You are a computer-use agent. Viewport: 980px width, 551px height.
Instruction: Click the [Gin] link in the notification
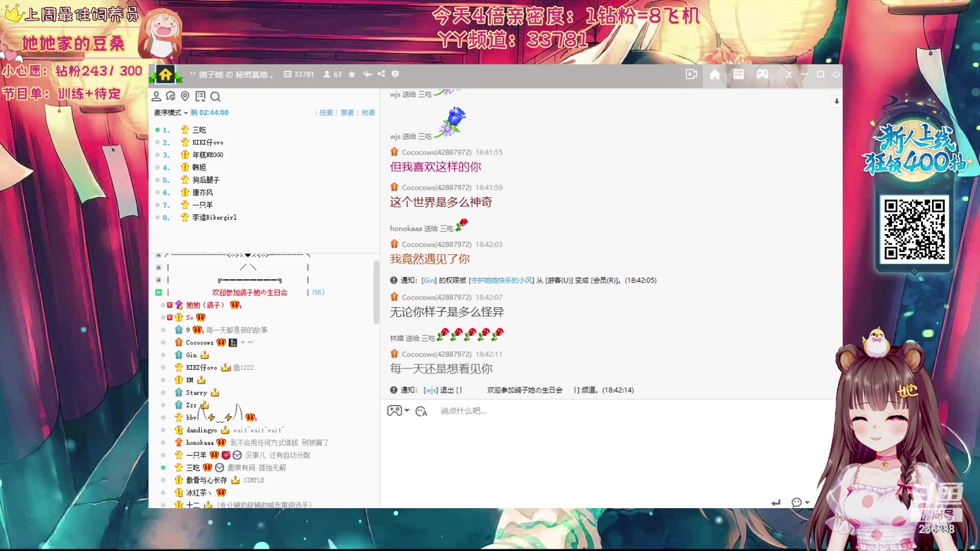(429, 281)
